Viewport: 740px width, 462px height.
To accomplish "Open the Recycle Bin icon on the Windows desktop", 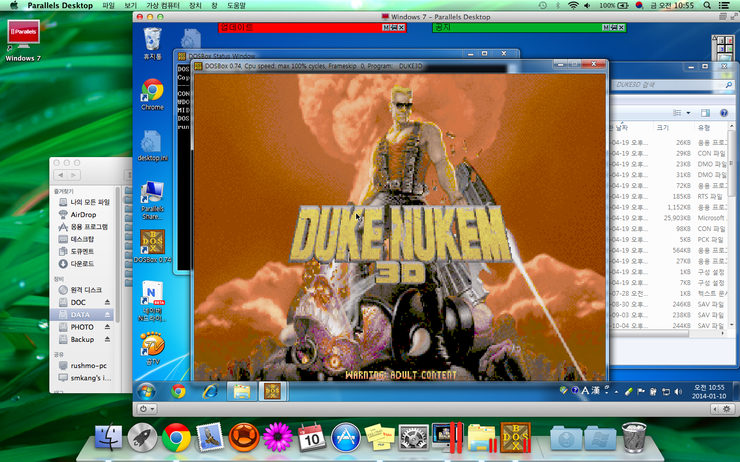I will tap(152, 40).
